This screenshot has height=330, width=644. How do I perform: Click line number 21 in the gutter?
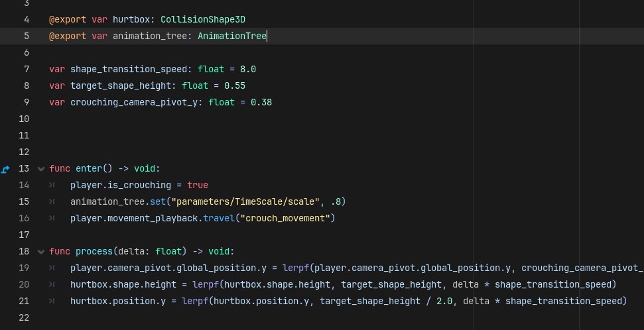pos(24,302)
